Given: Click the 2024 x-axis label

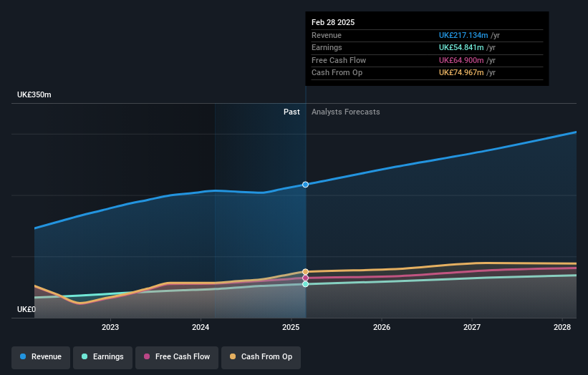Looking at the screenshot, I should tap(201, 328).
